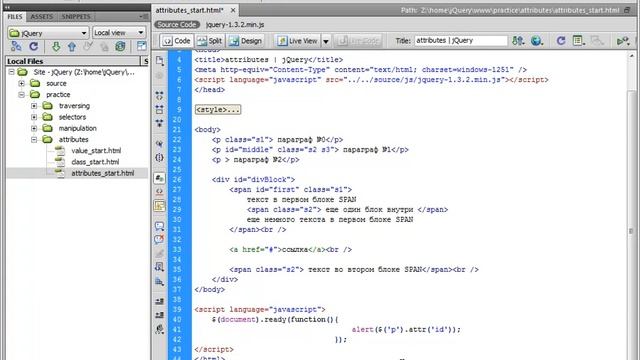This screenshot has height=360, width=640.
Task: Click Outdent Code icon in coding toolbar
Action: (x=160, y=315)
